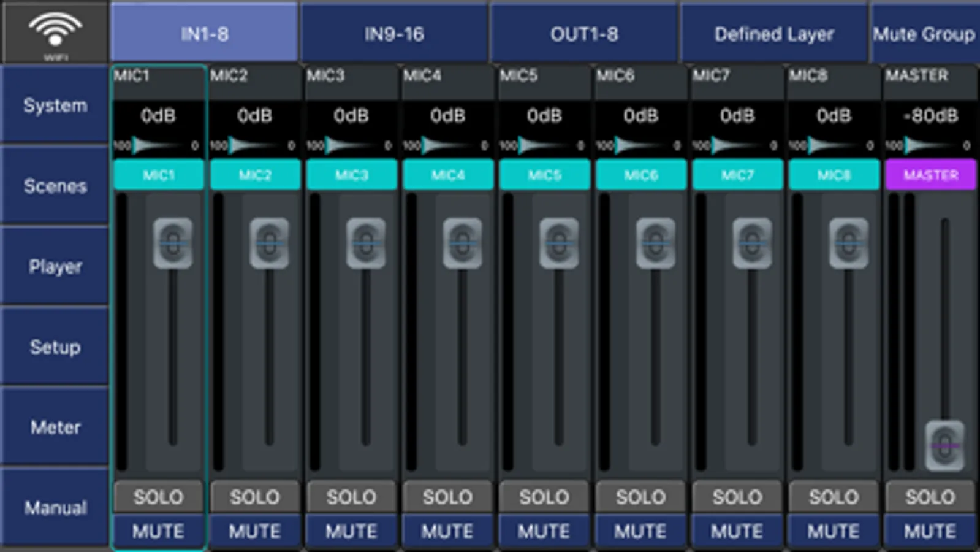Click the MIC7 0dB level readout

tap(737, 115)
